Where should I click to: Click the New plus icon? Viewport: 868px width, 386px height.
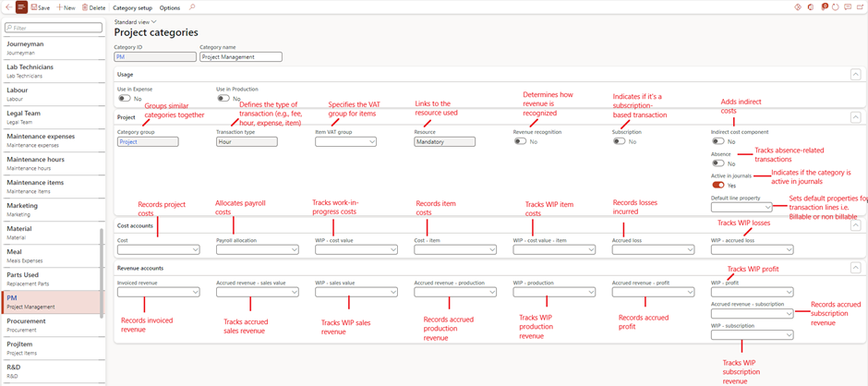pyautogui.click(x=59, y=7)
